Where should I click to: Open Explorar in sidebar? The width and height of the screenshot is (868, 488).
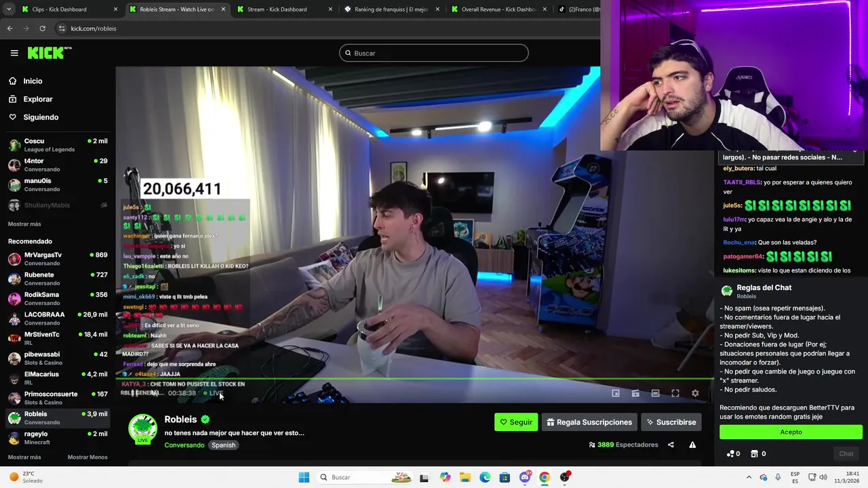point(37,99)
